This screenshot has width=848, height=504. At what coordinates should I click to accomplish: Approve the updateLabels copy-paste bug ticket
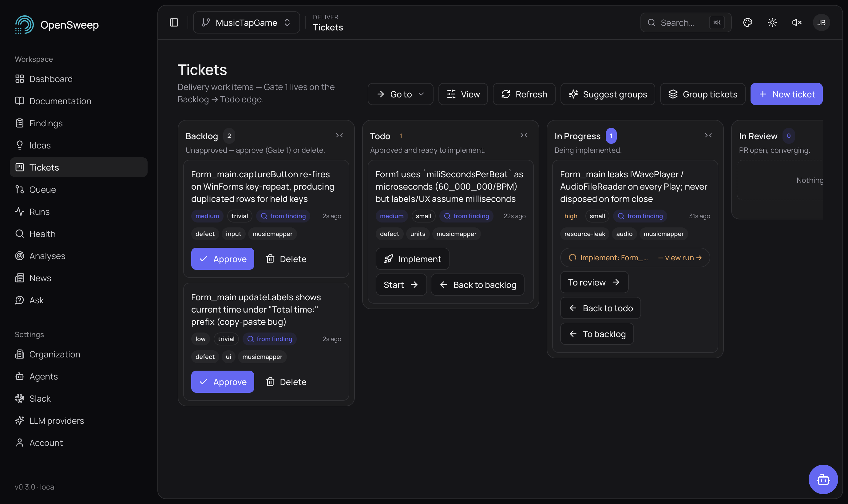[223, 382]
